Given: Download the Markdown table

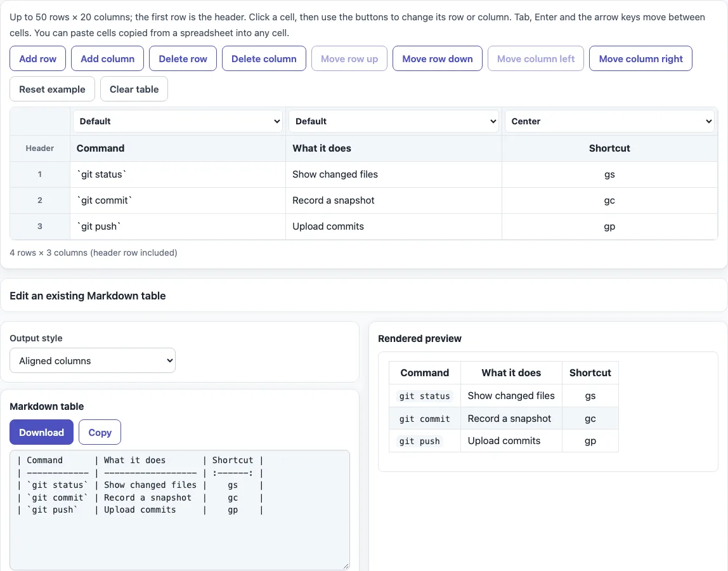Looking at the screenshot, I should click(x=41, y=432).
